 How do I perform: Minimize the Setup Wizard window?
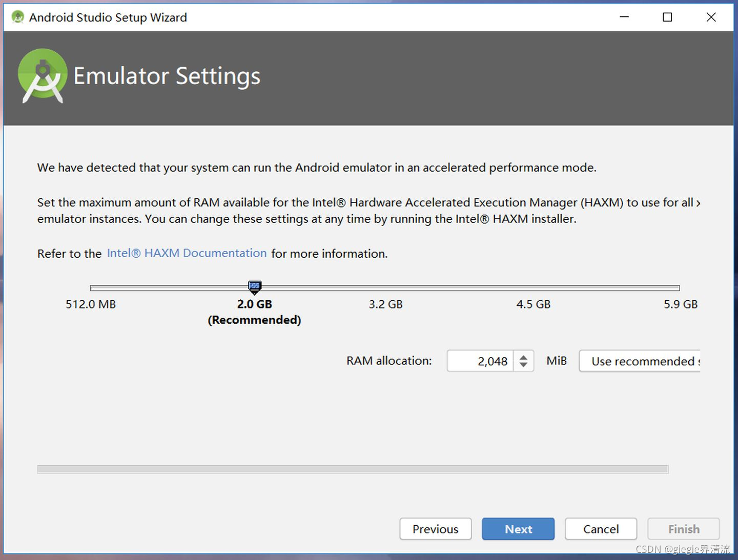624,17
